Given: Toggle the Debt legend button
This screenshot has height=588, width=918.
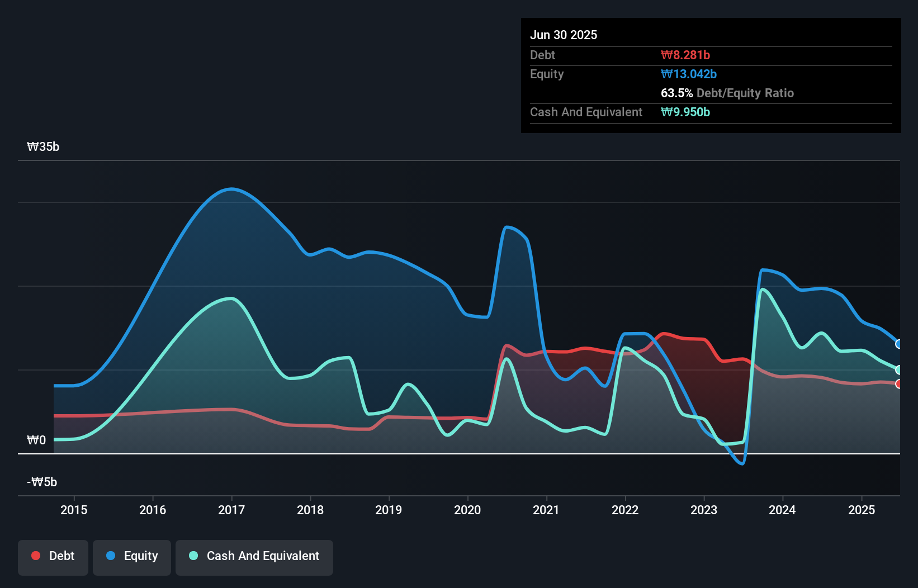Looking at the screenshot, I should pos(53,557).
